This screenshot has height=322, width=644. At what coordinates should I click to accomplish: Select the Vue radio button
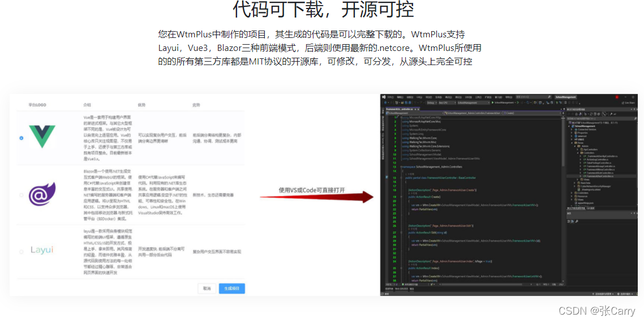pos(22,138)
